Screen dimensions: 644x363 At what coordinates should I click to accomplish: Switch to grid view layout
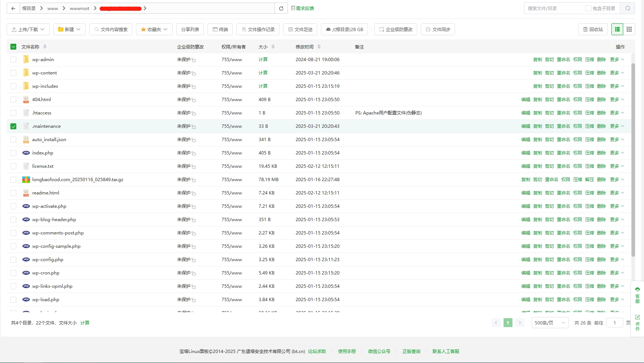(x=629, y=29)
